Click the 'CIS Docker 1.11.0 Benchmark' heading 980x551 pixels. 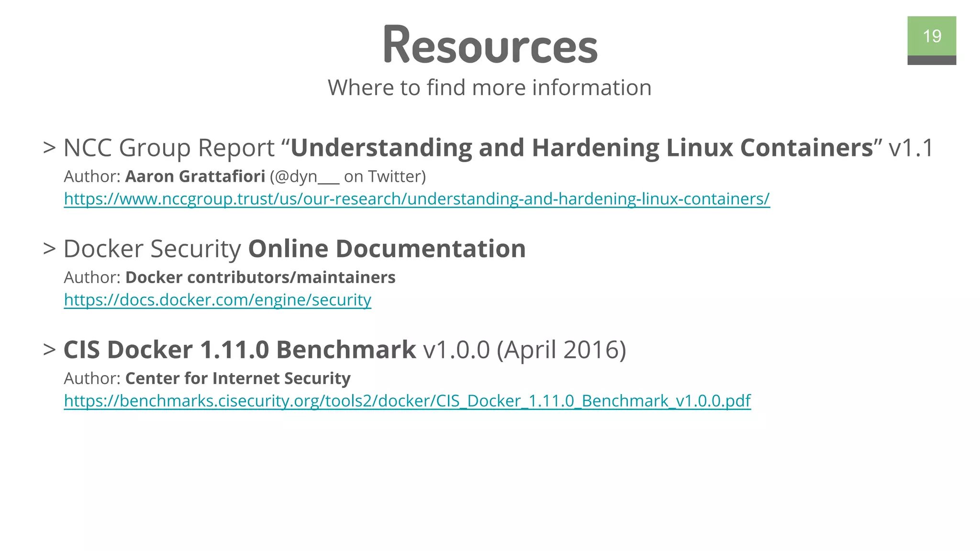click(x=240, y=350)
